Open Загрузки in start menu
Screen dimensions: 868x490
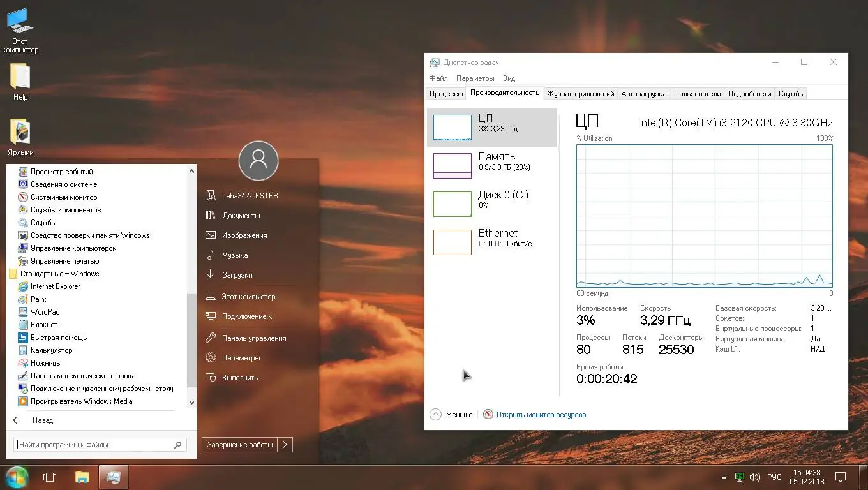point(237,275)
